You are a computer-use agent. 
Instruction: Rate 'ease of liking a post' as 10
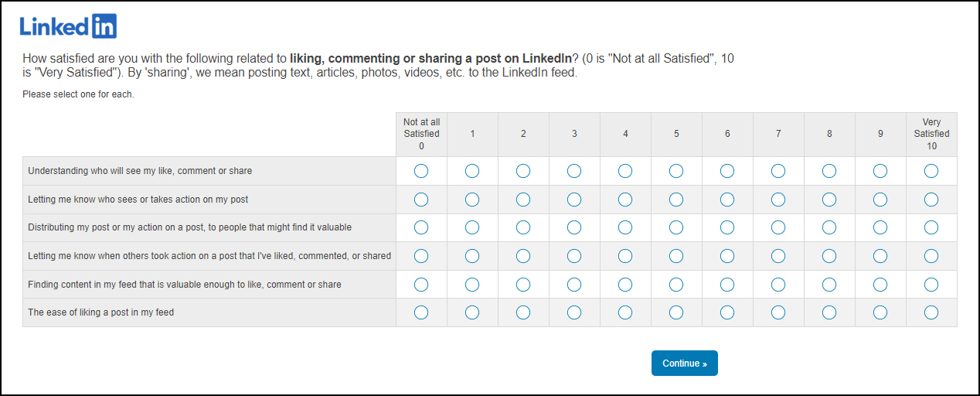pyautogui.click(x=931, y=312)
